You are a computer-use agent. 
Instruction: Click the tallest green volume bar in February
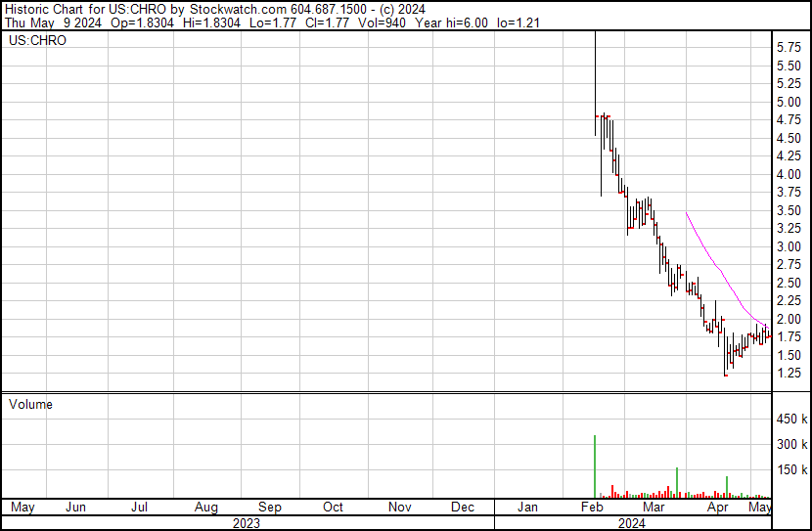click(595, 466)
